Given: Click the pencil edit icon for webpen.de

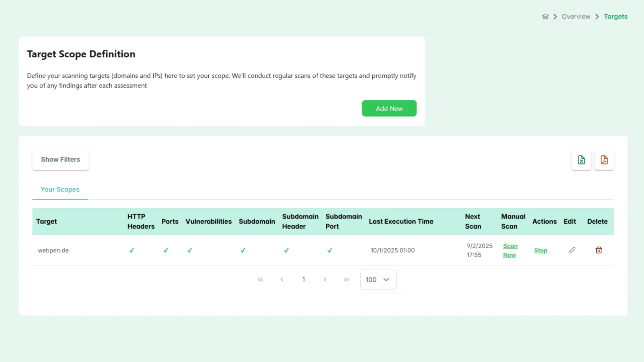Looking at the screenshot, I should point(572,250).
